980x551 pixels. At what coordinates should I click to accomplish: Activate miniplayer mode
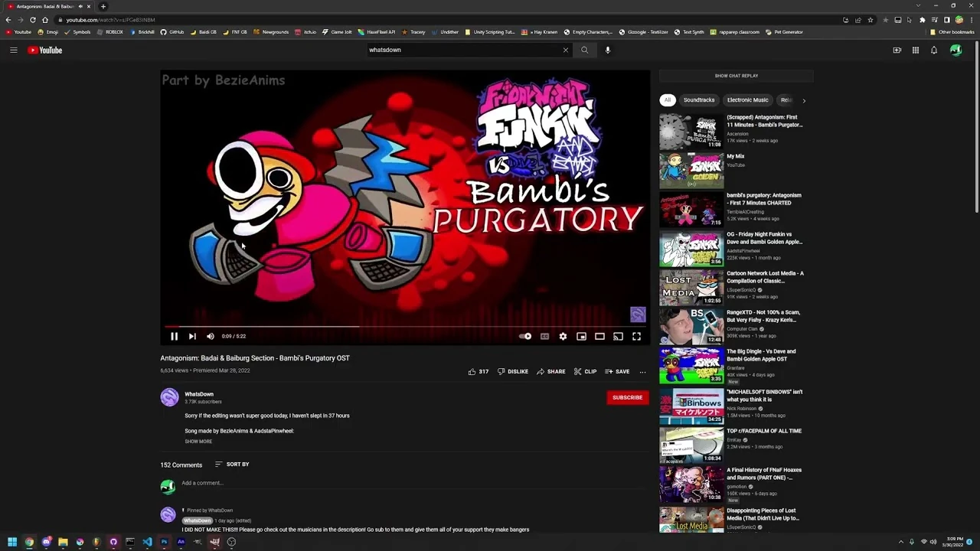581,336
